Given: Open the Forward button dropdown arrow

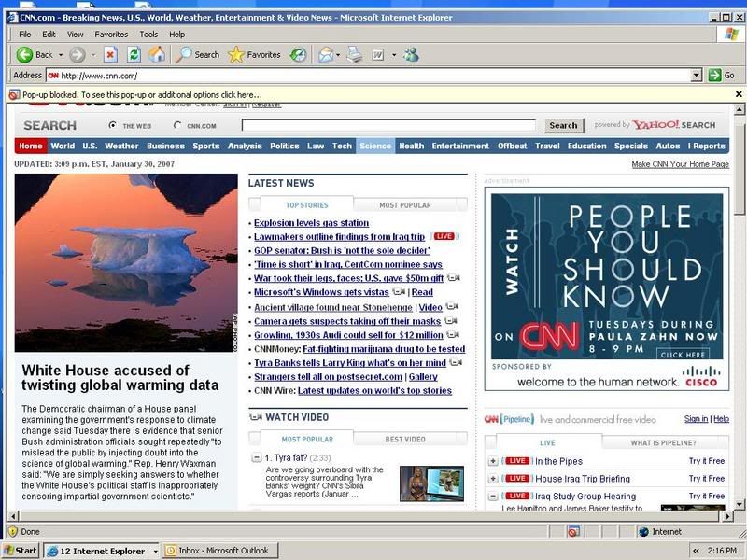Looking at the screenshot, I should tap(93, 55).
